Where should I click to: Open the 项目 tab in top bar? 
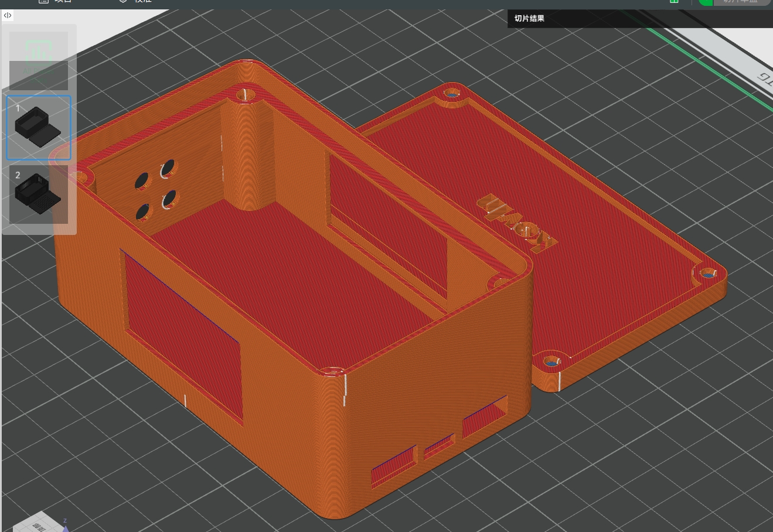(x=56, y=2)
